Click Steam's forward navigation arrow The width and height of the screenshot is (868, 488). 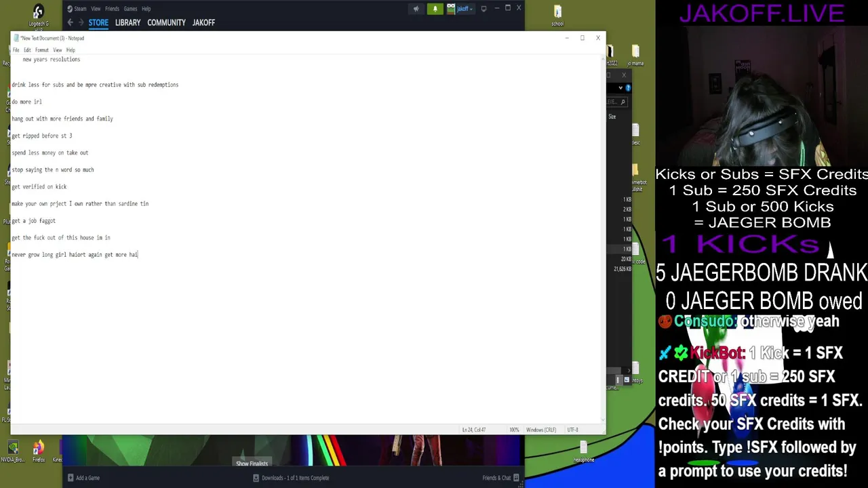click(81, 22)
